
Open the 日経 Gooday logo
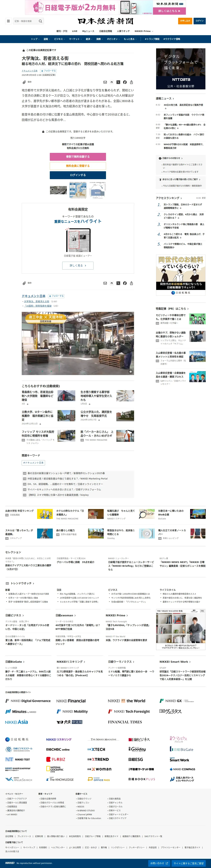pos(137,749)
